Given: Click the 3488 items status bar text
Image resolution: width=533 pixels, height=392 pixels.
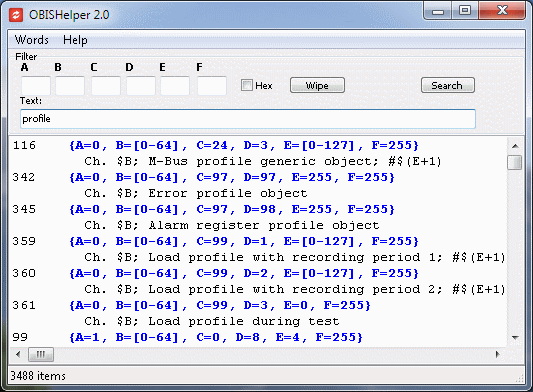Looking at the screenshot, I should click(38, 376).
